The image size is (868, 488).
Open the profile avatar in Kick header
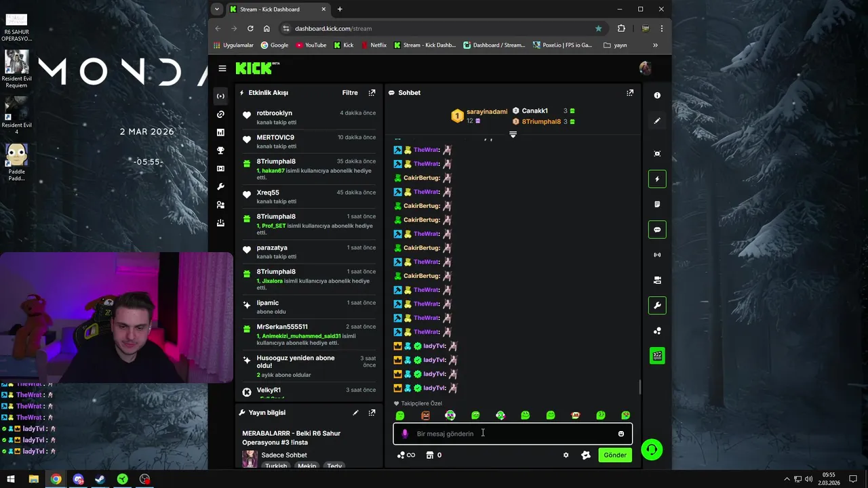(x=645, y=68)
